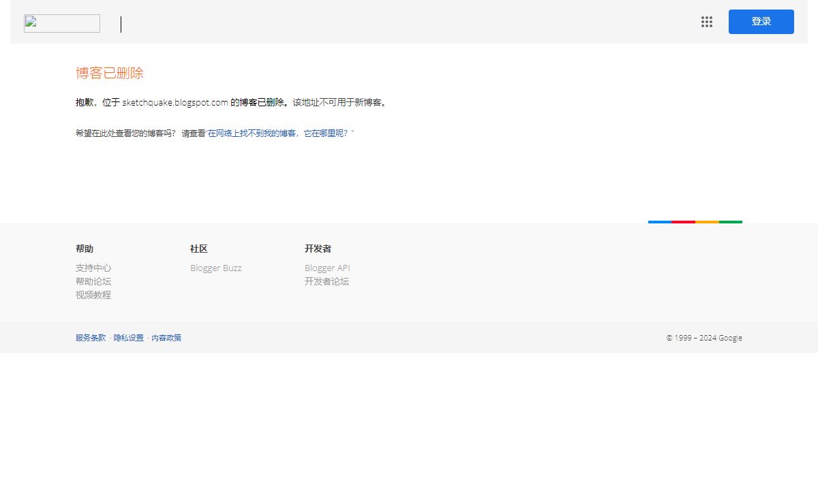Click the sketchquake.blogspot.com address text
The height and width of the screenshot is (504, 818).
[x=175, y=103]
